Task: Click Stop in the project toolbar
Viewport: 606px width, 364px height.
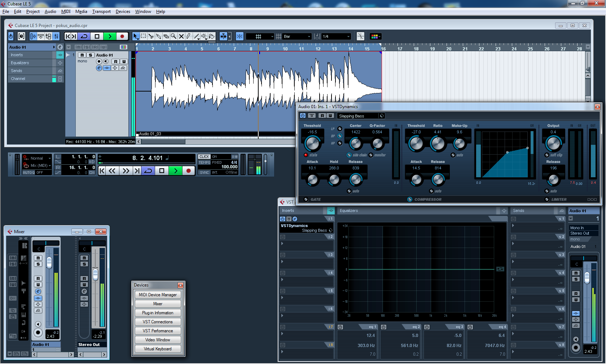Action: (97, 36)
